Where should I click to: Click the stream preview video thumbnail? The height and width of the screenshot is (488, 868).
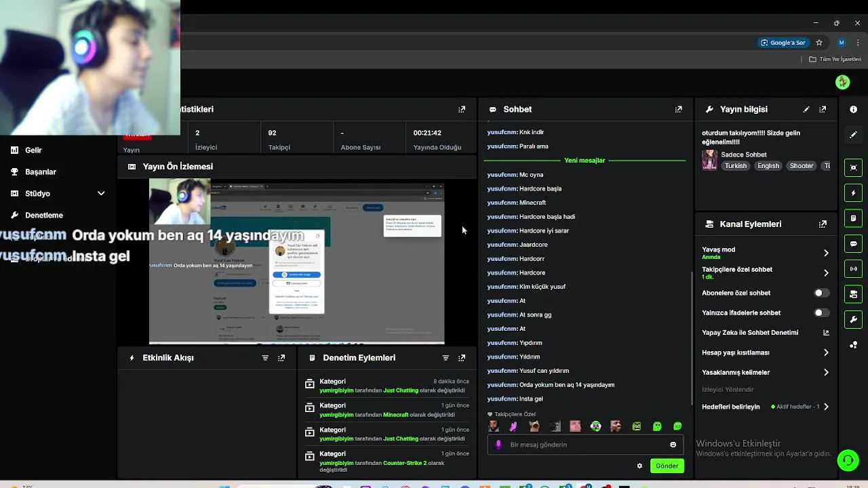pos(296,262)
